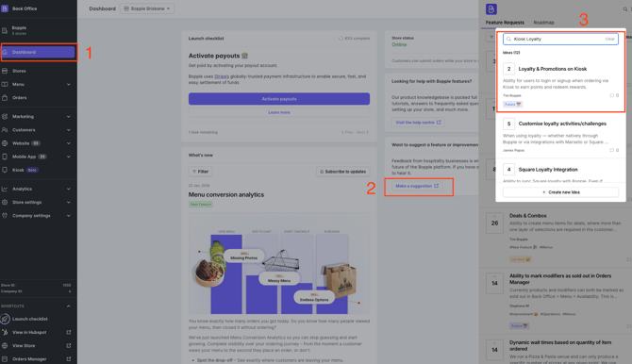Open the Expand Company settings section

69,216
